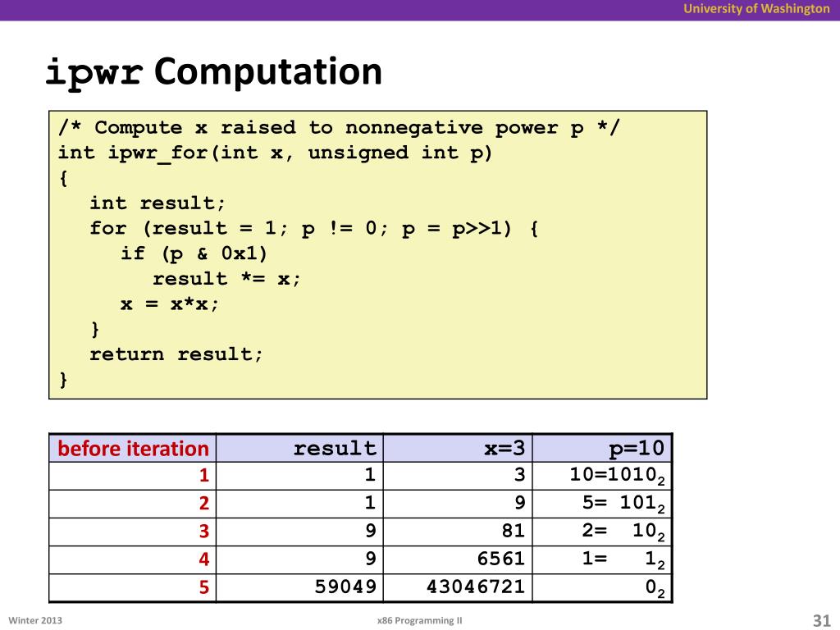Click the 'before iteration' table header
The width and height of the screenshot is (840, 630).
click(x=133, y=449)
